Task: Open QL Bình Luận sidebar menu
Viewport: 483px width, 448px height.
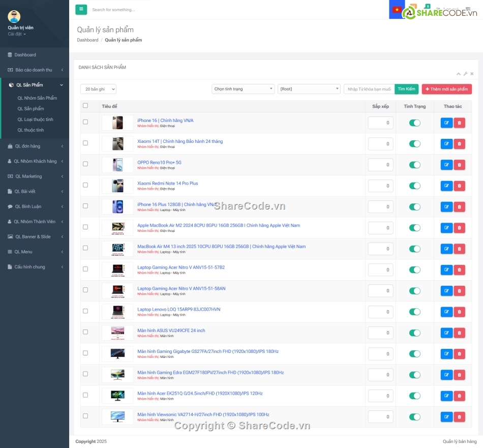Action: point(35,206)
